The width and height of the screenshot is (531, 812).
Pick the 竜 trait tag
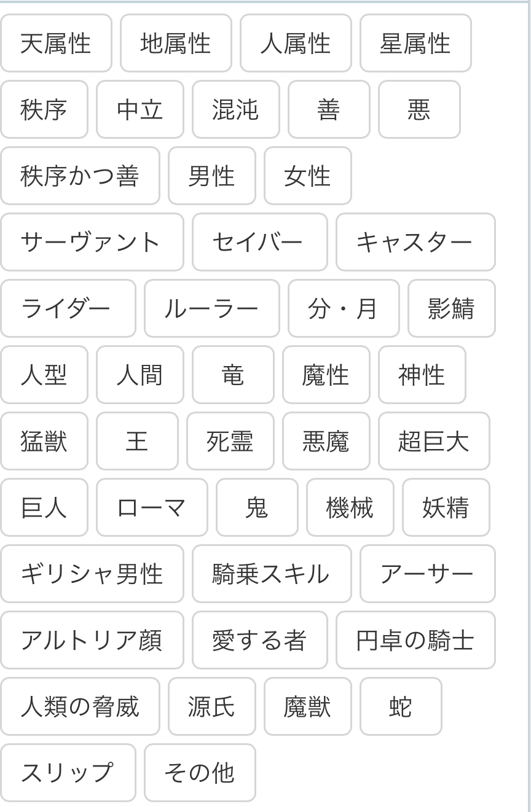(x=232, y=375)
